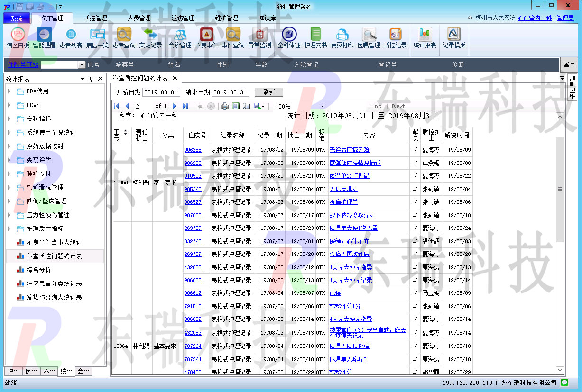This screenshot has width=582, height=392.
Task: Click the green status icon in status bar
Action: (564, 382)
